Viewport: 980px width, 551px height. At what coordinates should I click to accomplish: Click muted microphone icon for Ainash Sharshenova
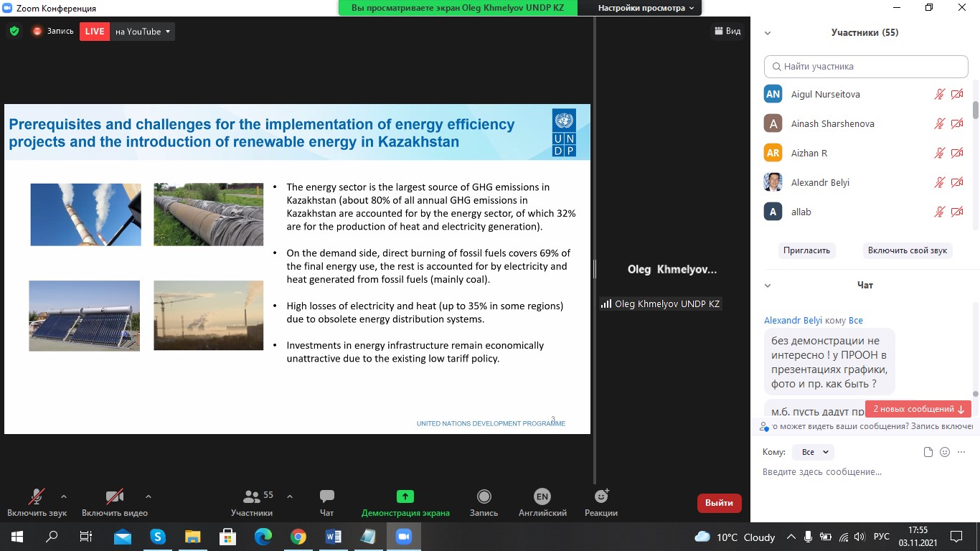(939, 123)
